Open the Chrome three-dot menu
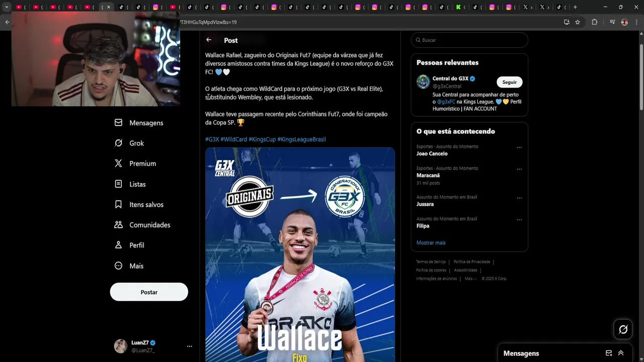The image size is (644, 362). click(x=637, y=22)
